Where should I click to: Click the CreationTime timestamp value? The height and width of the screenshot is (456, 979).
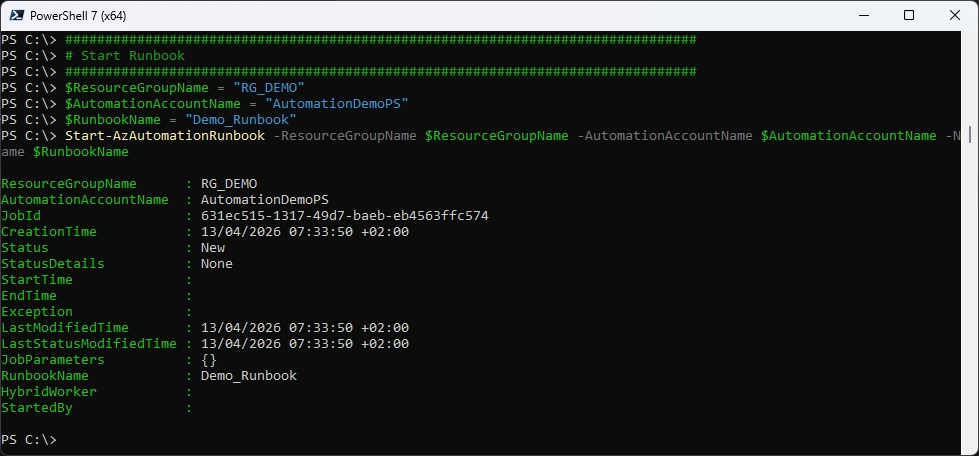pos(305,232)
